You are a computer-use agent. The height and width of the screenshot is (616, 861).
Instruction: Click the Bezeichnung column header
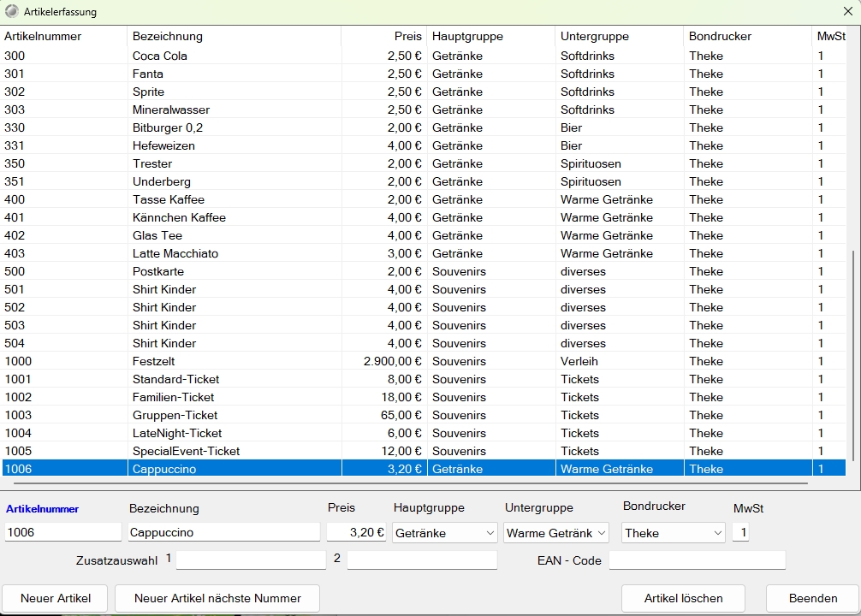click(235, 36)
